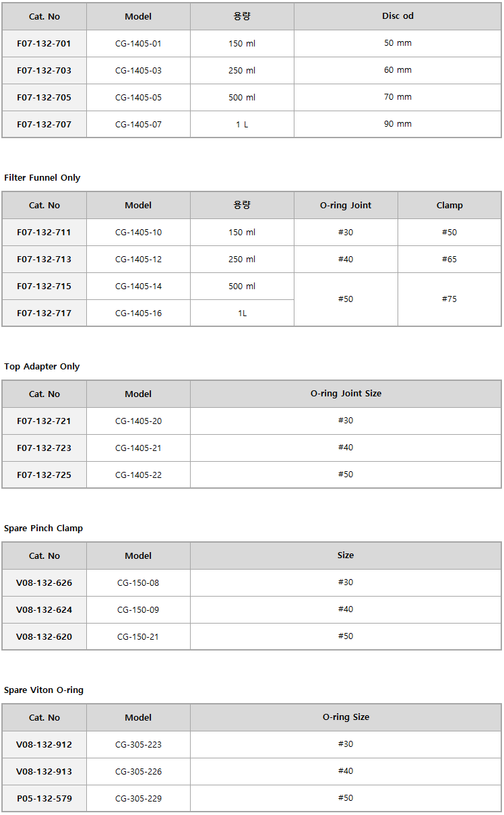Click catalog number F07-132-713

pos(44,259)
